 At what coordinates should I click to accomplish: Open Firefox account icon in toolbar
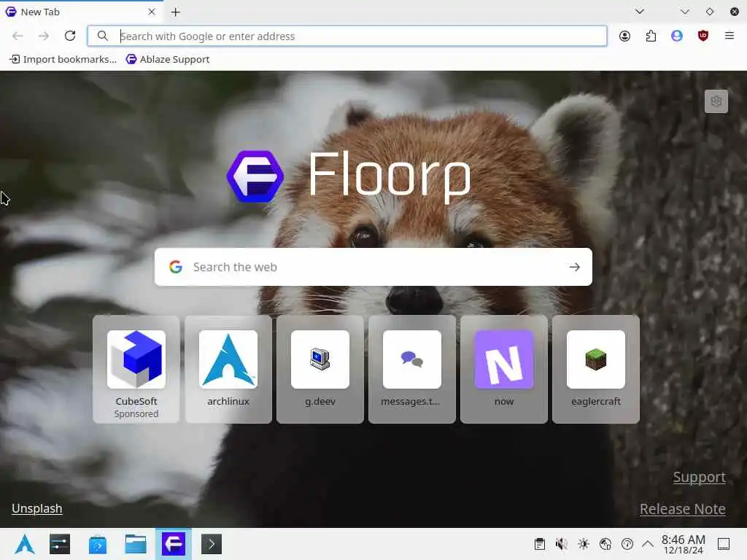coord(624,36)
